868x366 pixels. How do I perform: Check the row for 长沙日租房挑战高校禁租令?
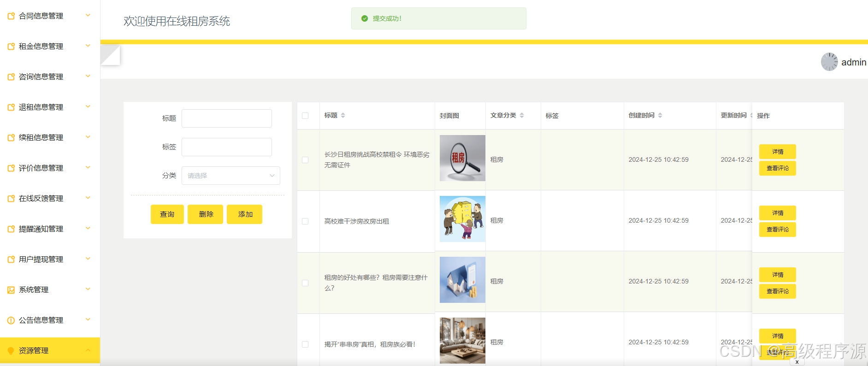pyautogui.click(x=305, y=160)
